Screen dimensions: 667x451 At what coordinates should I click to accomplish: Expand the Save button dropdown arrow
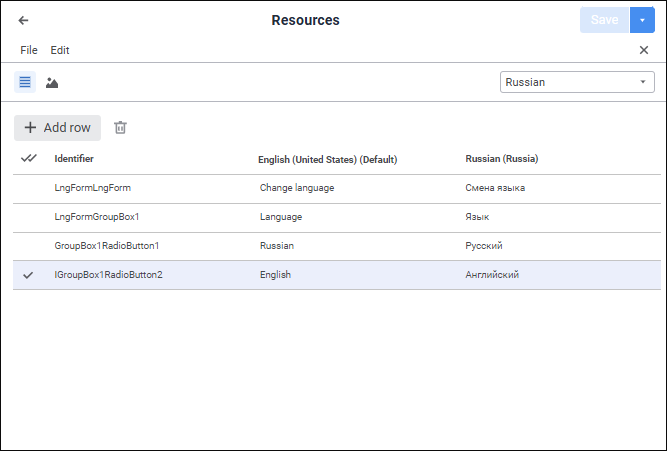tap(642, 20)
